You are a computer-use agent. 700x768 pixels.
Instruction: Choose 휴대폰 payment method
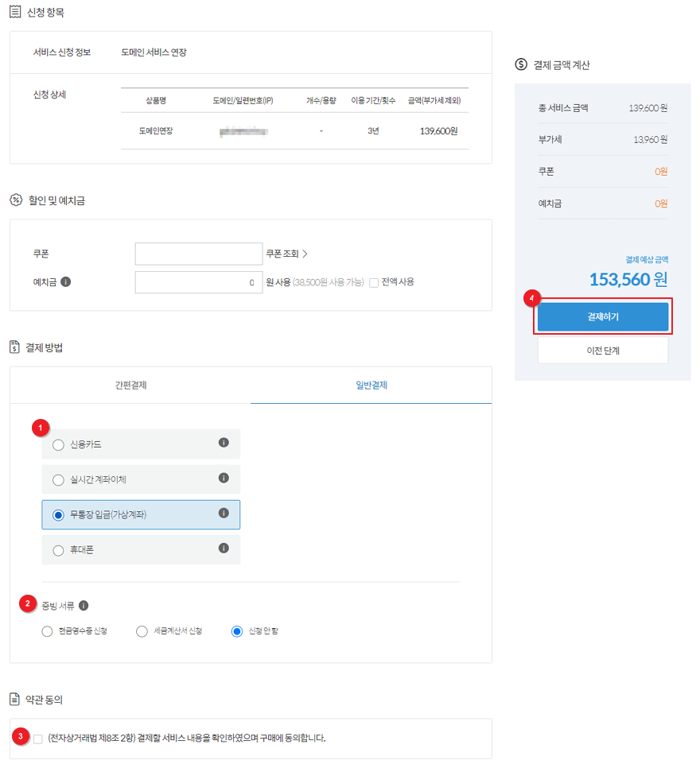tap(58, 550)
